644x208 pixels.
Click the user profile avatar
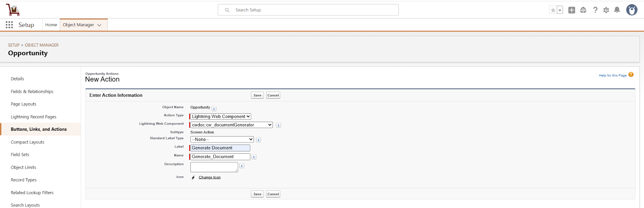[x=632, y=10]
